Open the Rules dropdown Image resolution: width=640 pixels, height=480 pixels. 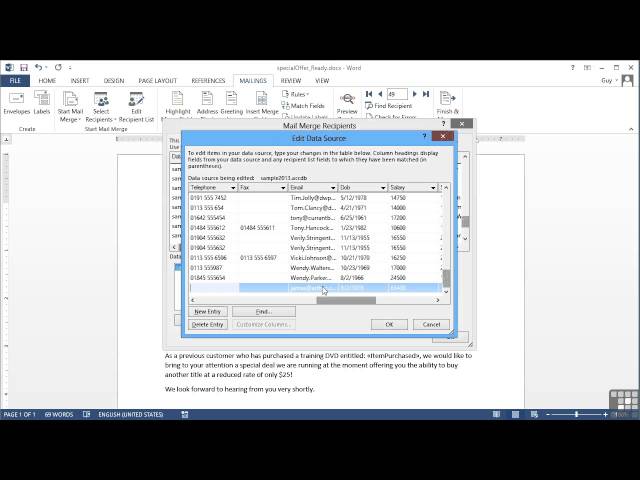point(296,94)
